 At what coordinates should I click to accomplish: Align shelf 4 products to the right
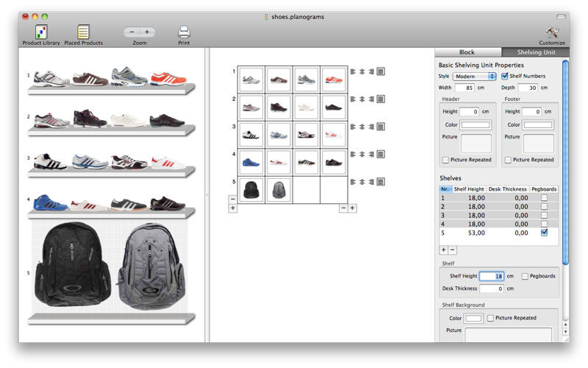pos(371,154)
